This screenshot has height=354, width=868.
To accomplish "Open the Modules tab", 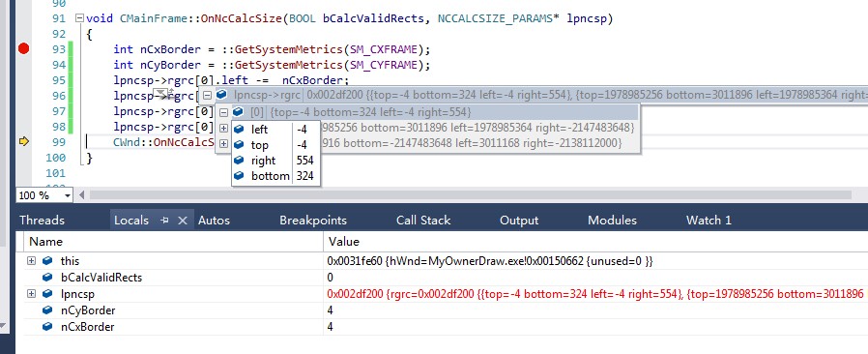I will [612, 220].
